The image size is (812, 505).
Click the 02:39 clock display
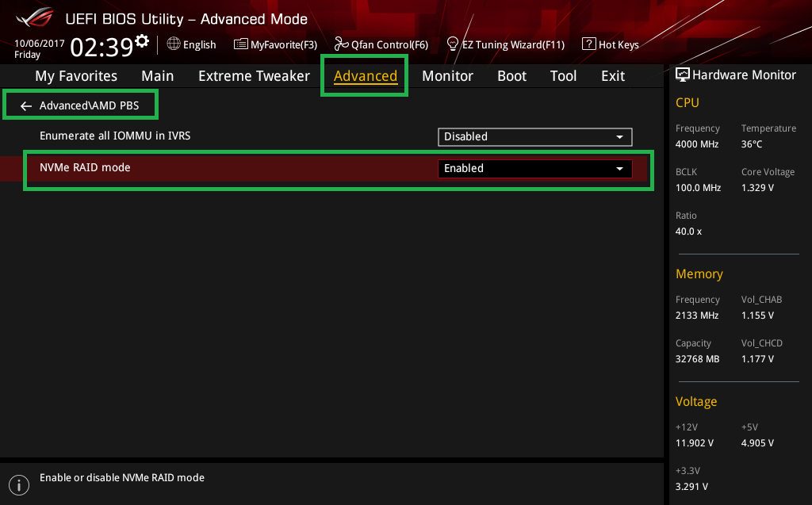[x=101, y=47]
